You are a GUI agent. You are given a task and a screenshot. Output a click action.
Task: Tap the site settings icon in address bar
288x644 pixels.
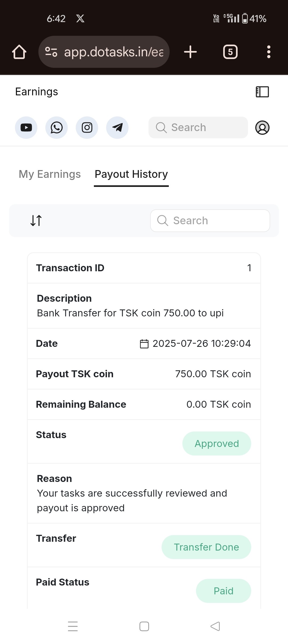point(51,52)
